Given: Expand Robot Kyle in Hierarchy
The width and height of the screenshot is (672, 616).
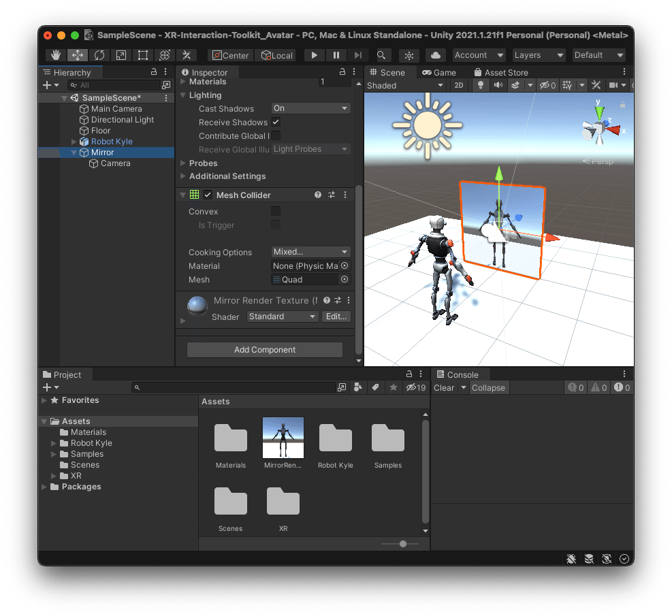Looking at the screenshot, I should pos(74,142).
